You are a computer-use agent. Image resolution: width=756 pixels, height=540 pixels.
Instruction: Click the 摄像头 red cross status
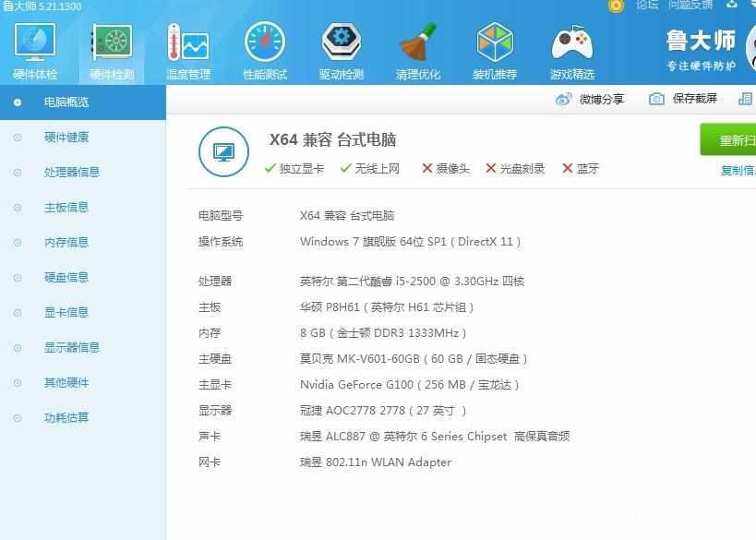click(446, 169)
